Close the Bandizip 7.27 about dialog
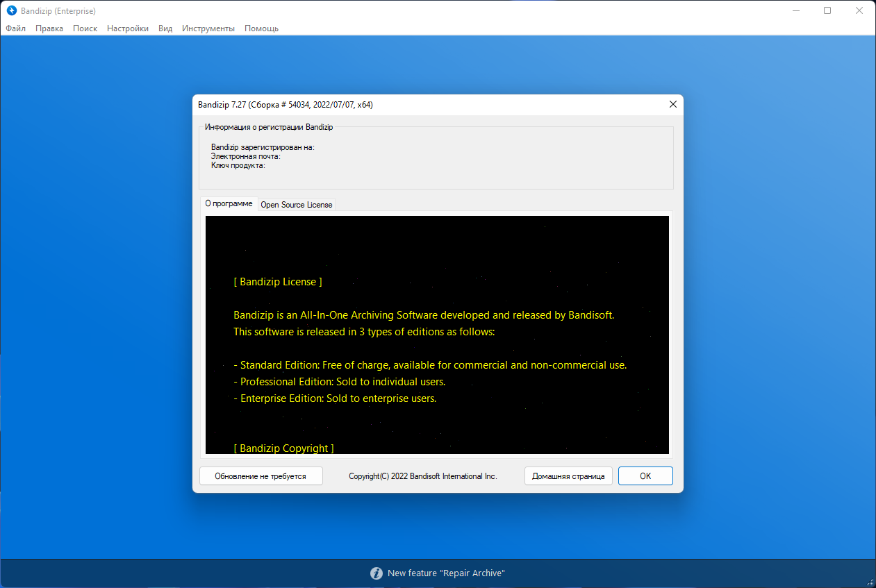Image resolution: width=876 pixels, height=588 pixels. click(x=672, y=104)
